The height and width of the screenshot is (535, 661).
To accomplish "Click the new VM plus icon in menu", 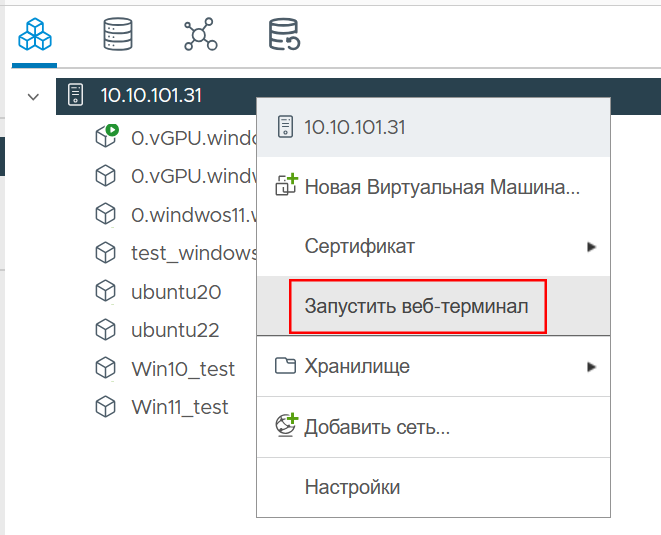I will [286, 185].
